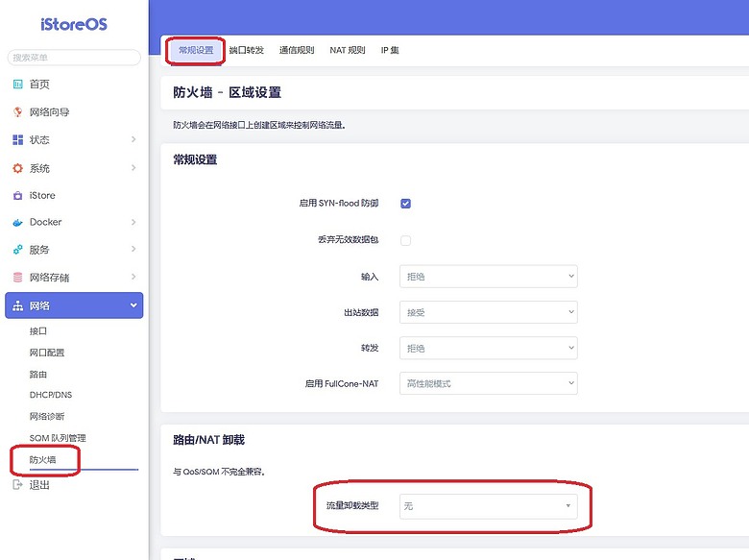
Task: Open the 路由 submenu item
Action: tap(38, 374)
